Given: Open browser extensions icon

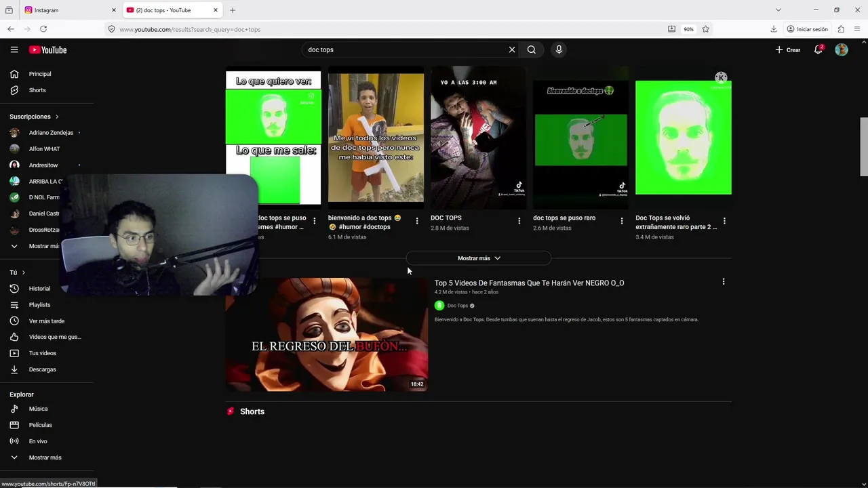Looking at the screenshot, I should click(841, 29).
